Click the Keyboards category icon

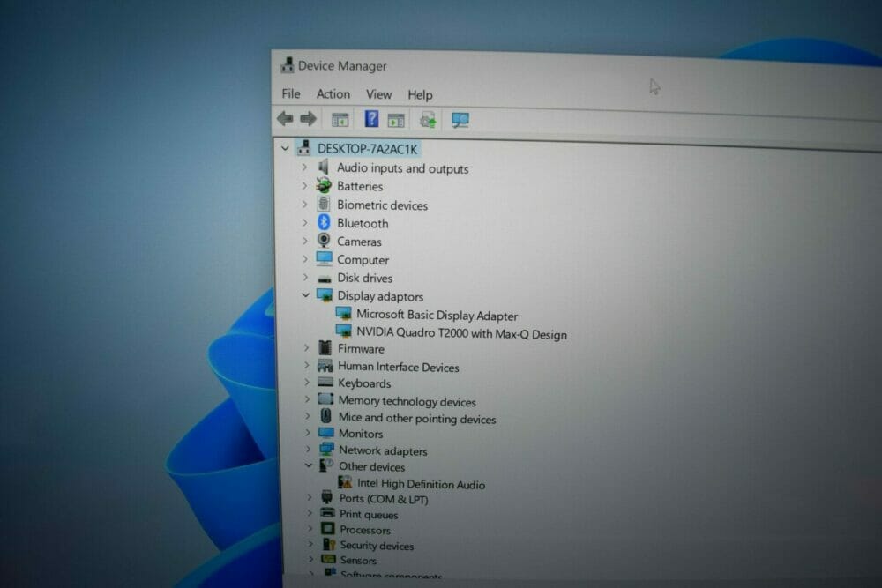point(325,383)
